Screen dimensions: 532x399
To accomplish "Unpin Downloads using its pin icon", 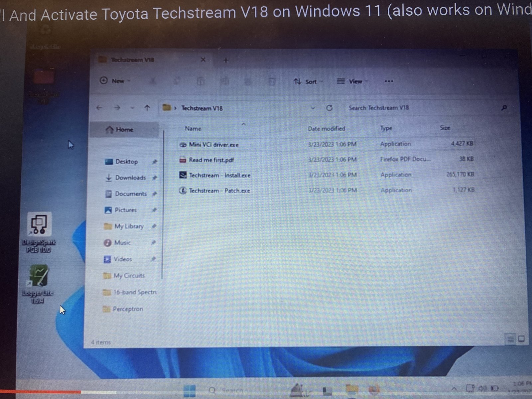I will click(x=154, y=178).
